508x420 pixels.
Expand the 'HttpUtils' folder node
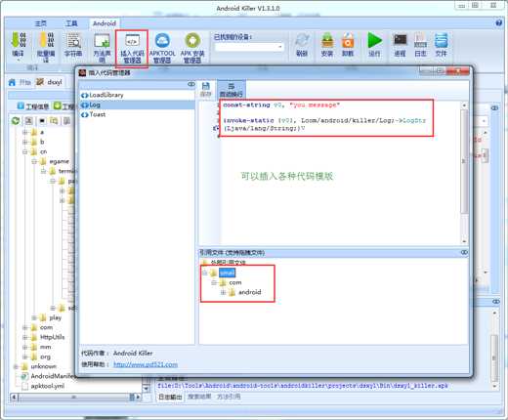click(x=24, y=337)
